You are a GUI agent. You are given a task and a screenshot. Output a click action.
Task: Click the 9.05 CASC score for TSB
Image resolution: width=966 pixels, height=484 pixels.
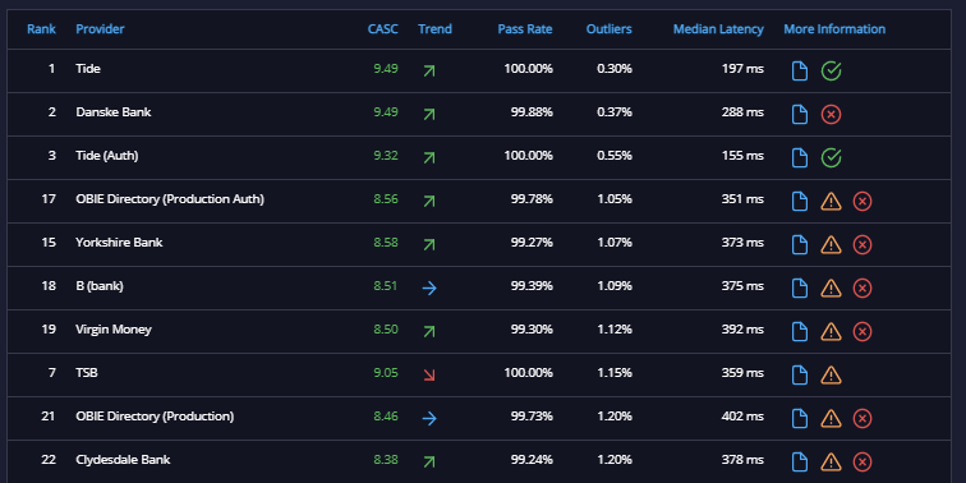click(386, 373)
